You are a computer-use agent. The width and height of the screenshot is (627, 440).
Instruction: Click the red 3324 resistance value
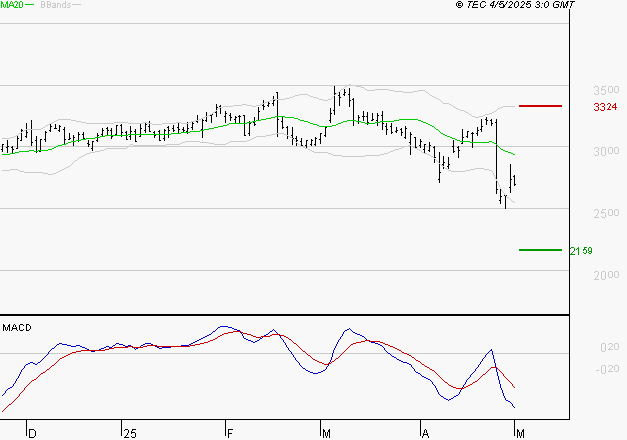[x=605, y=107]
